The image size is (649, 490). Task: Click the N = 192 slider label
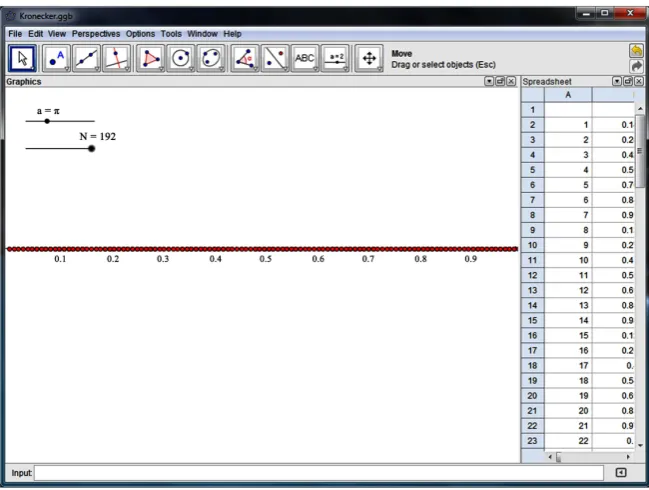coord(98,137)
